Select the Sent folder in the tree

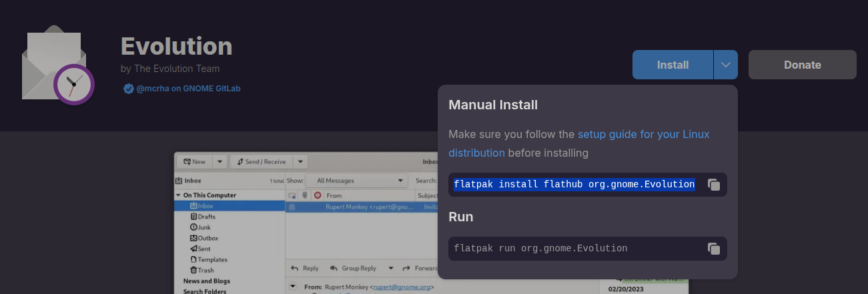(x=200, y=249)
